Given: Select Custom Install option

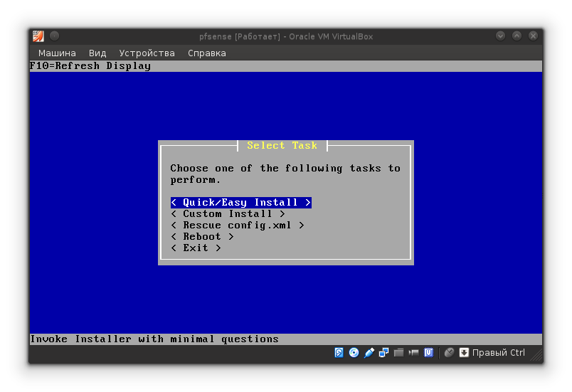Looking at the screenshot, I should click(x=228, y=213).
